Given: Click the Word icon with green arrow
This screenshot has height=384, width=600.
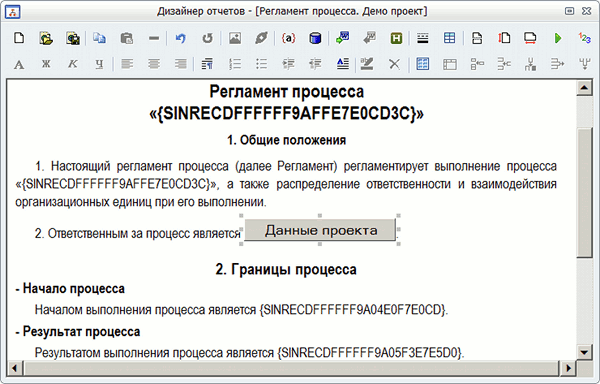Looking at the screenshot, I should tap(342, 38).
